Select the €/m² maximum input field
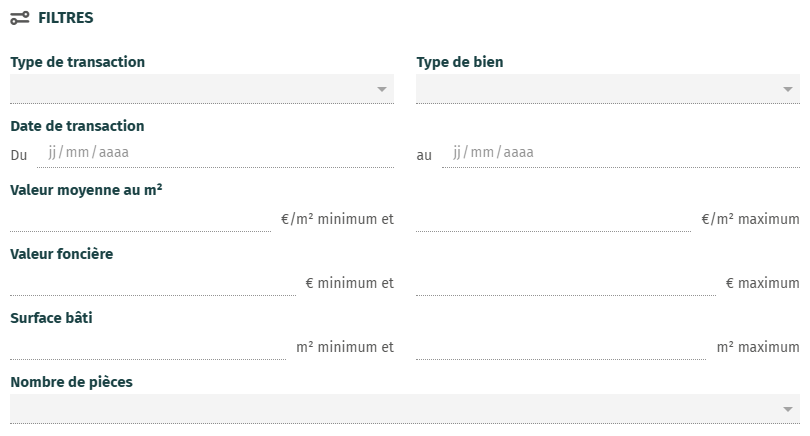 point(554,217)
